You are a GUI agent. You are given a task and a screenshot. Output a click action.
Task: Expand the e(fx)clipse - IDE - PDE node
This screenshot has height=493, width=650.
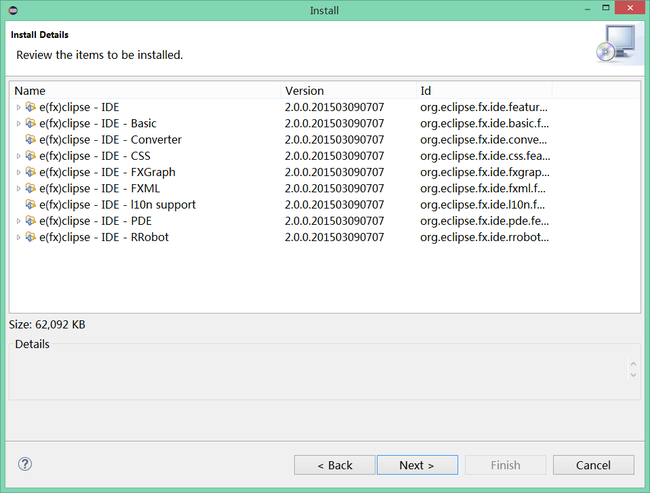click(18, 221)
